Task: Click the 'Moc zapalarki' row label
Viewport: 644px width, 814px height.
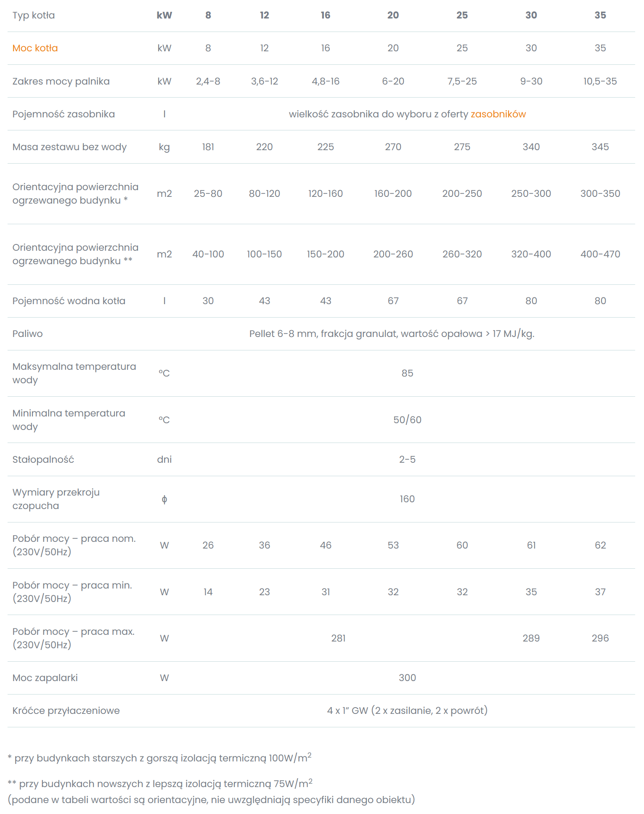Action: click(45, 678)
